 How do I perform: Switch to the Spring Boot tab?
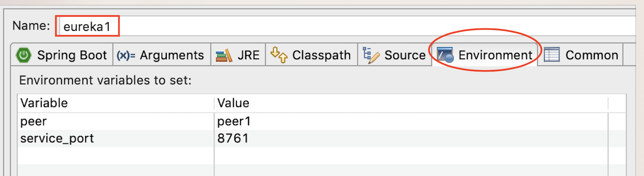click(x=62, y=55)
